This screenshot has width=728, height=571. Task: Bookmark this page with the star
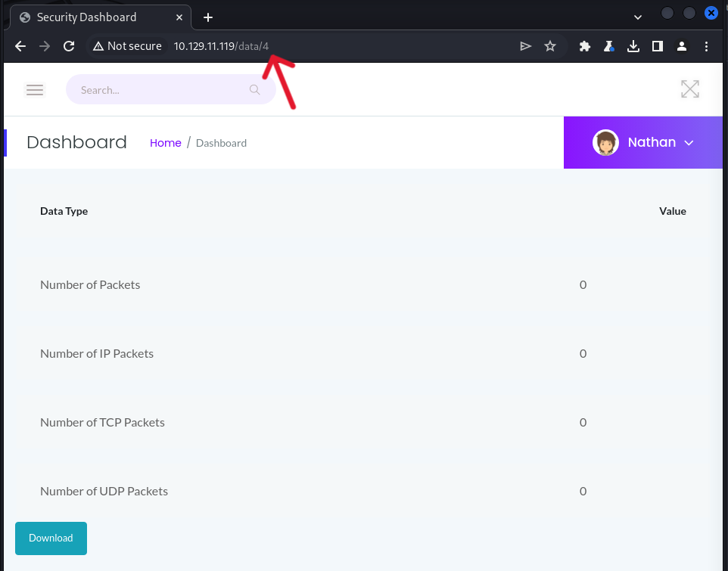pos(550,46)
